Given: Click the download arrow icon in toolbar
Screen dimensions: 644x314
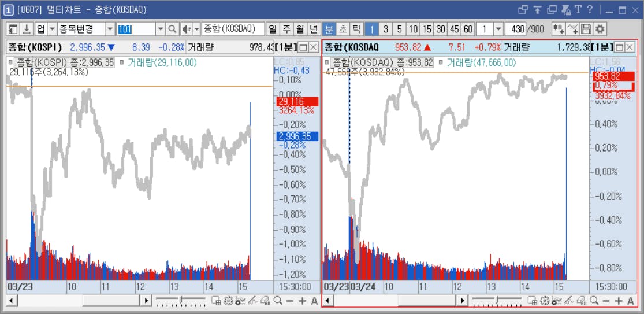Looking at the screenshot, I should click(x=27, y=29).
